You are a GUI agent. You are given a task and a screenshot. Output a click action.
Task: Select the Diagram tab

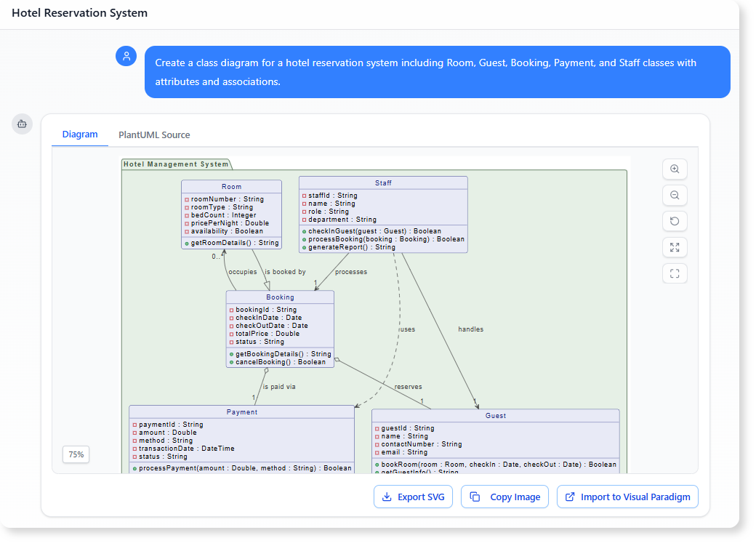80,135
